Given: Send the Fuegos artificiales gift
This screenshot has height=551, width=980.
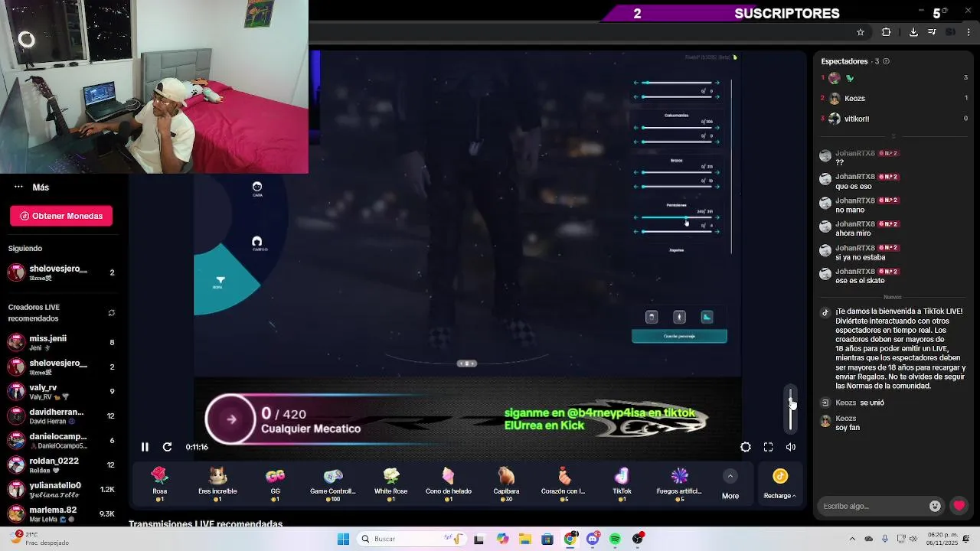Looking at the screenshot, I should (x=679, y=484).
